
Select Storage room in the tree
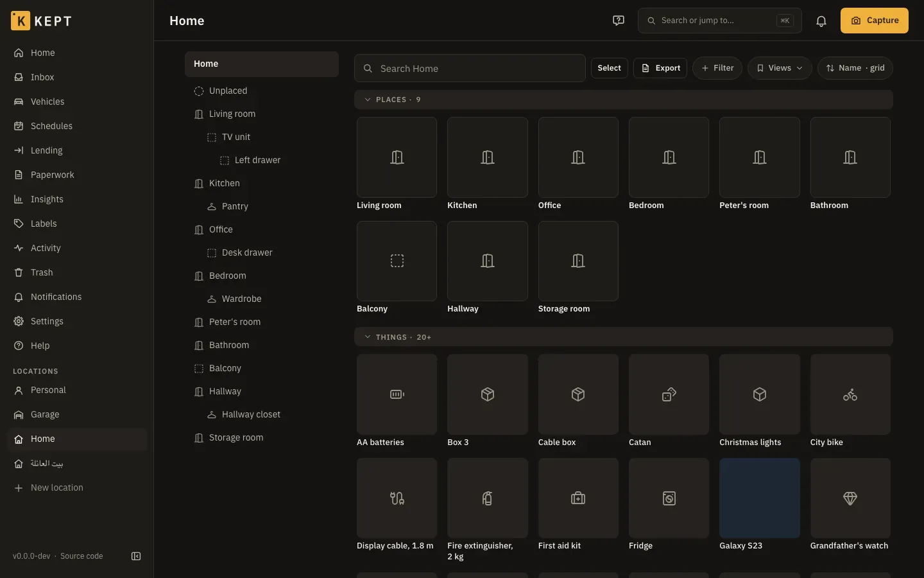[262, 437]
